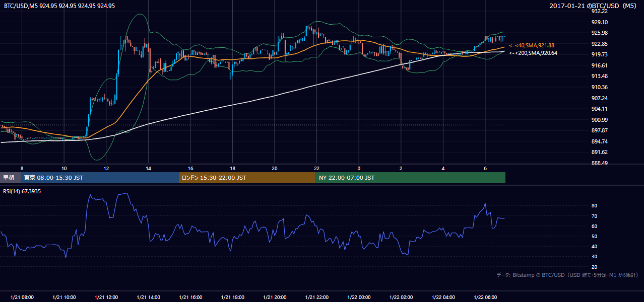Click the 東京 08:00-15:30 JST session bar
Image resolution: width=644 pixels, height=302 pixels.
tap(100, 178)
